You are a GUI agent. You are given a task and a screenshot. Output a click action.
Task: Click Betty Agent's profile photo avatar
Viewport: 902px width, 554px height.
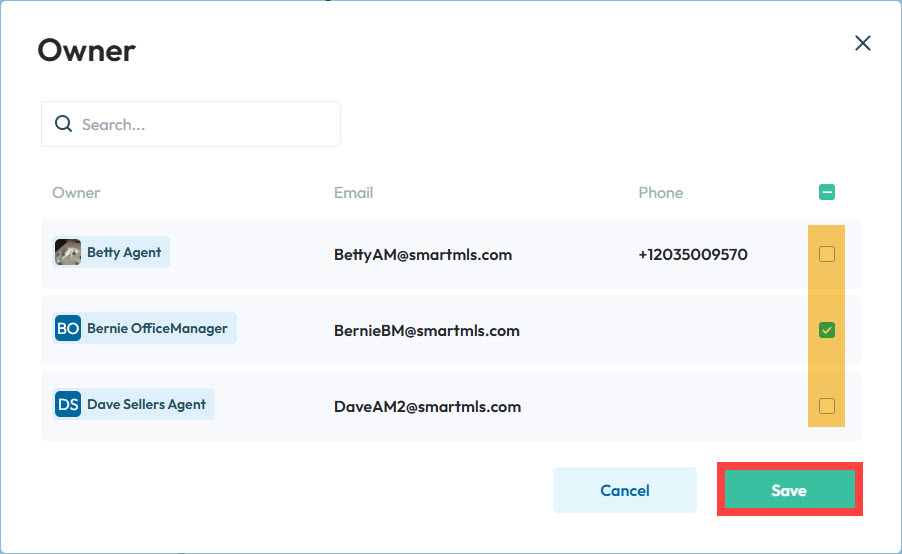(x=68, y=252)
